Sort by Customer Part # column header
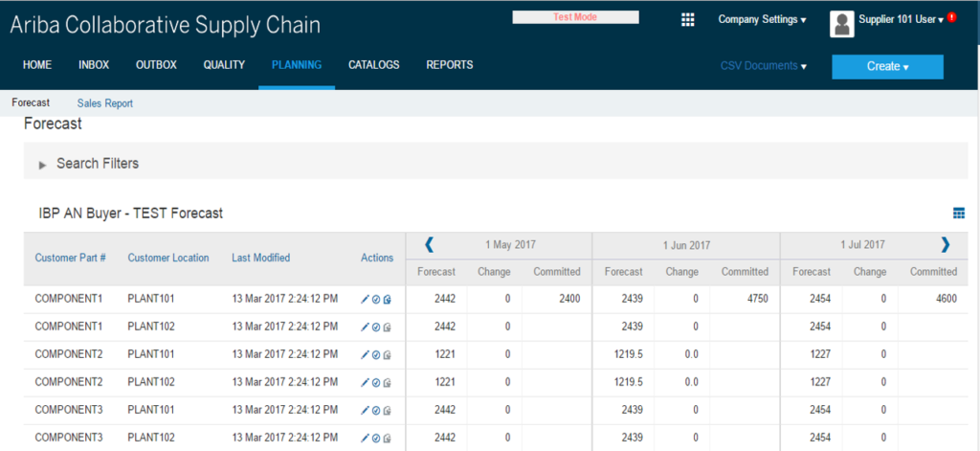 tap(70, 258)
